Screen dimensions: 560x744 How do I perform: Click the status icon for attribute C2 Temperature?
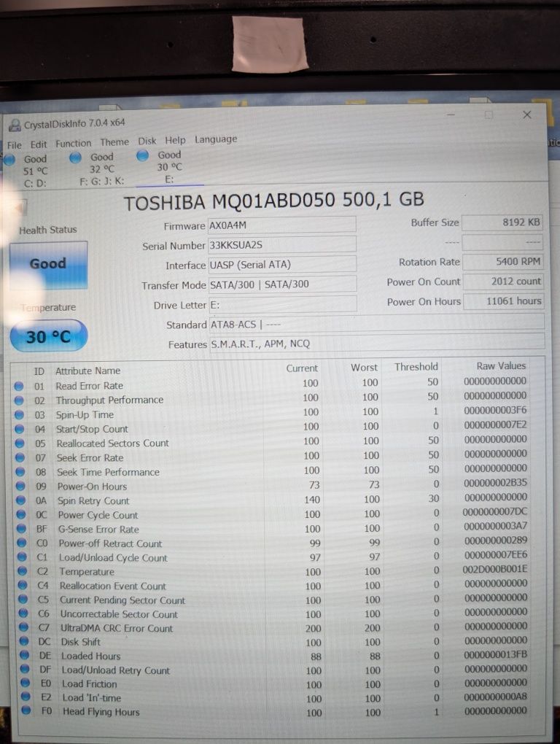[x=23, y=572]
